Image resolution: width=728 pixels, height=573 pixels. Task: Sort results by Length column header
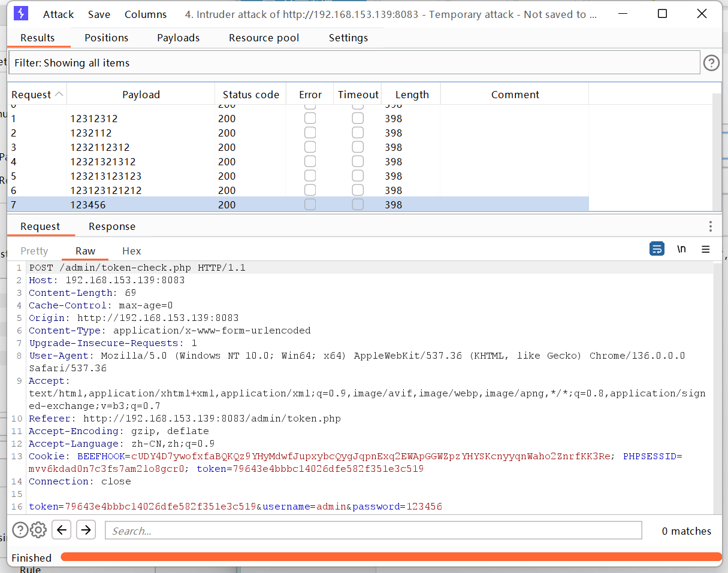412,95
